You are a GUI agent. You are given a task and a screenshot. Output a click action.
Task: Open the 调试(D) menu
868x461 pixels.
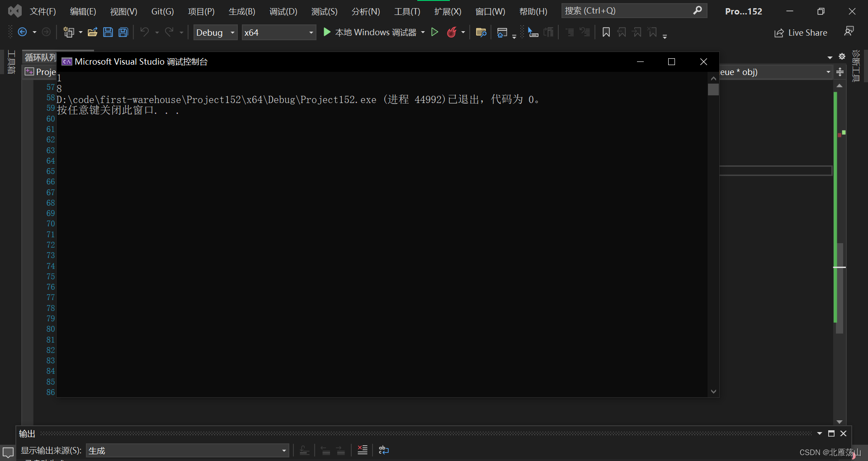283,11
